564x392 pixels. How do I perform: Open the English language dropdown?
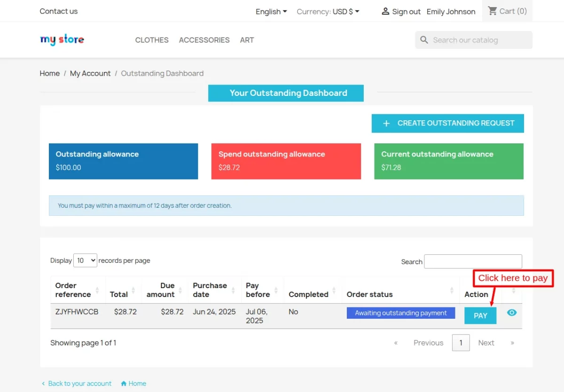tap(271, 12)
